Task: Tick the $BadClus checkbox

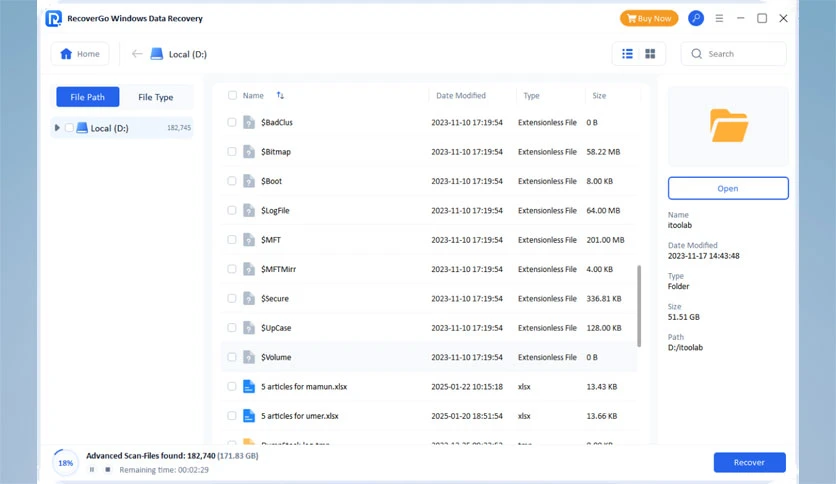Action: point(232,122)
